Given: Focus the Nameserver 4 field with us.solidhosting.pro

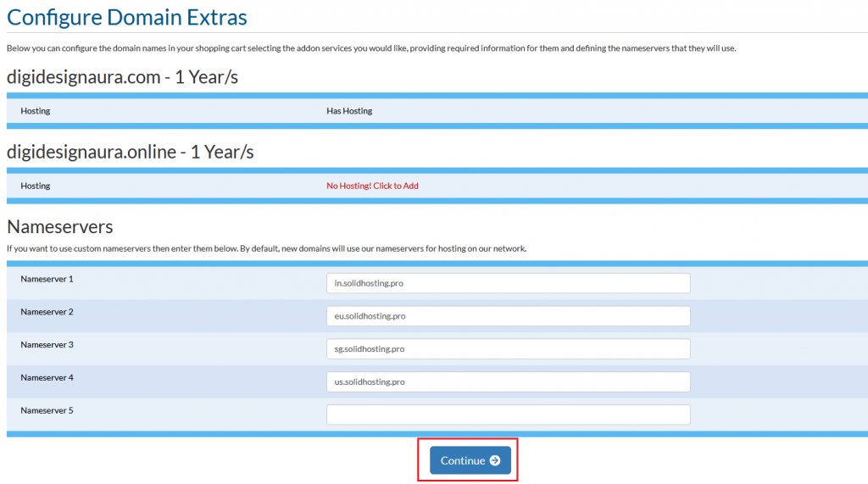Looking at the screenshot, I should (x=509, y=381).
